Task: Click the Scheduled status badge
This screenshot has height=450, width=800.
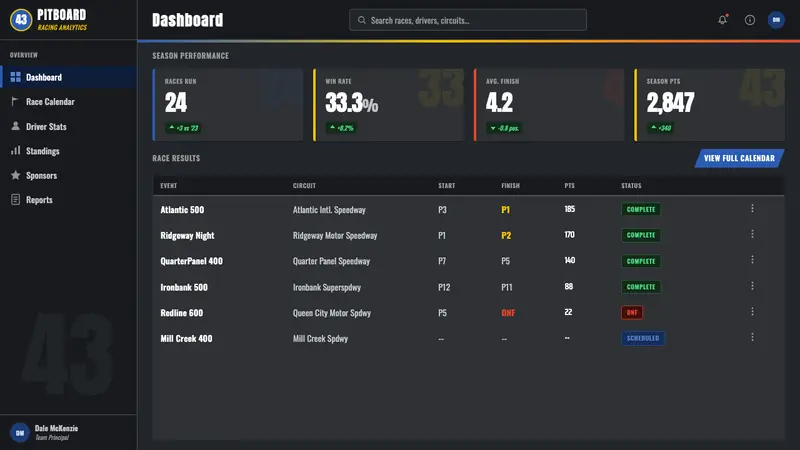Action: click(x=643, y=338)
